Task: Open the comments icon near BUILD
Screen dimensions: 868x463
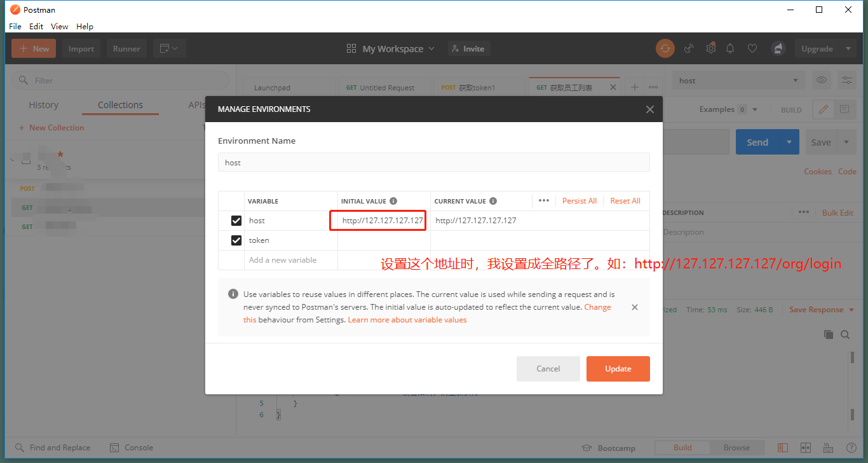Action: 844,109
